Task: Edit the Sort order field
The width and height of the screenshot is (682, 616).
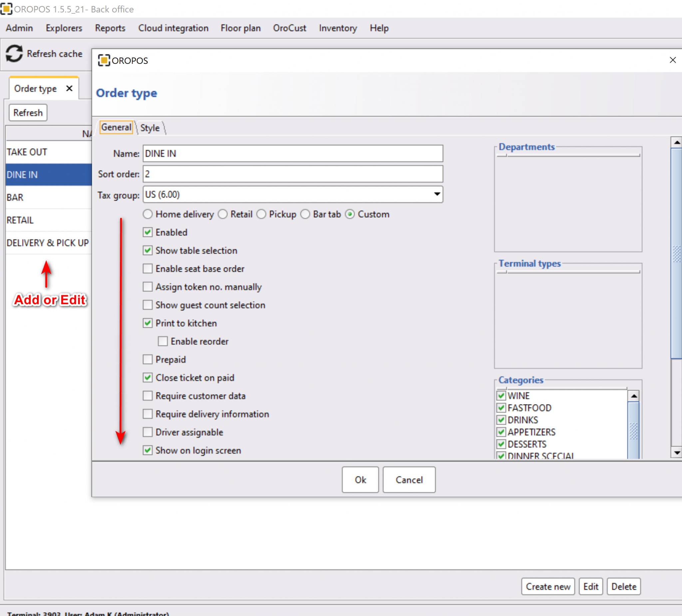Action: [292, 174]
